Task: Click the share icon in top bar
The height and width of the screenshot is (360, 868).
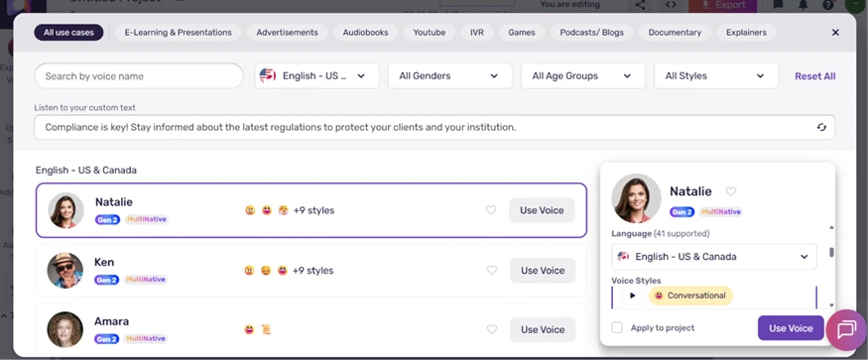Action: coord(640,5)
